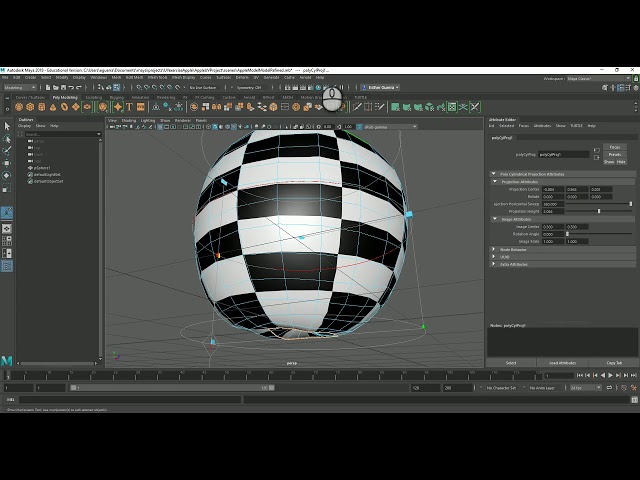The width and height of the screenshot is (640, 480).
Task: Select the Lasso tool in the toolbox
Action: pos(7,139)
